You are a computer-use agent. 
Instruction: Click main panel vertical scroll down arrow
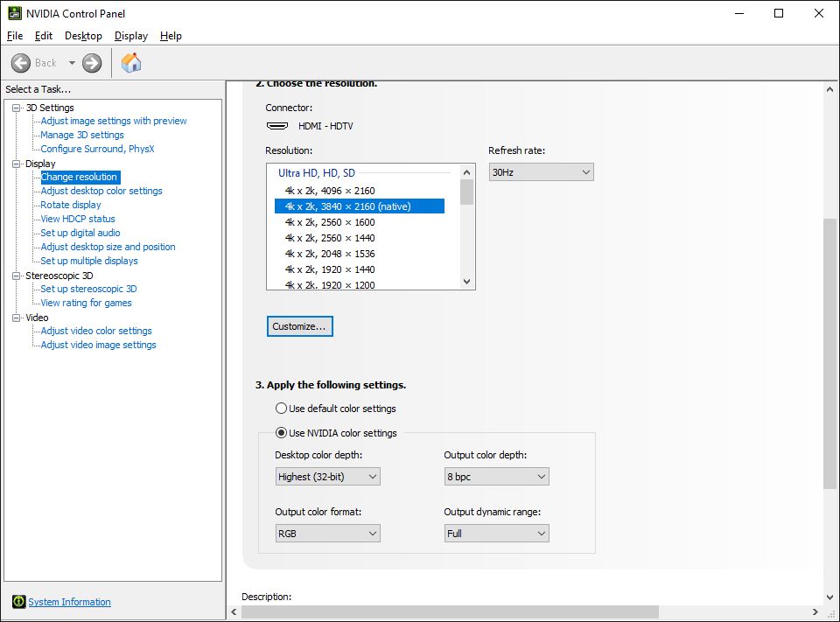coord(829,598)
